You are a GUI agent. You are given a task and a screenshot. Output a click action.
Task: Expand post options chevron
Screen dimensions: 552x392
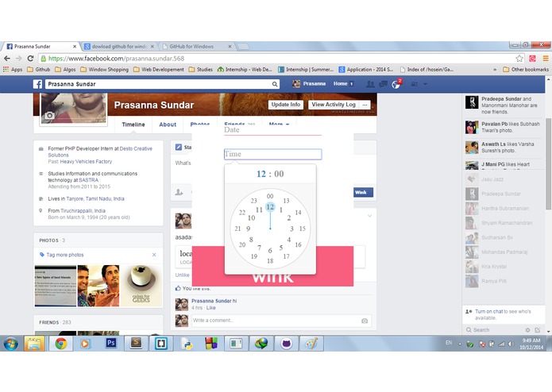tap(369, 216)
